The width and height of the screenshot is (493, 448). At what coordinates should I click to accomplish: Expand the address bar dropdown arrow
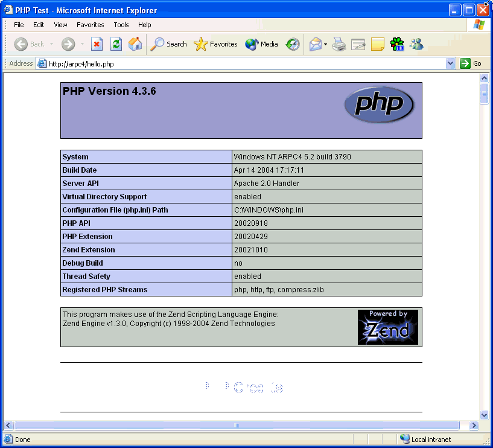pyautogui.click(x=450, y=63)
